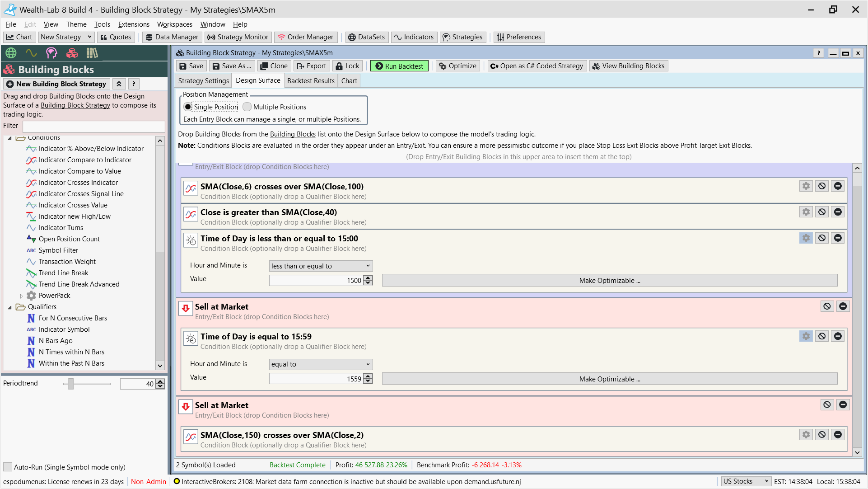Screen dimensions: 868x489
Task: Open settings gear for SMA(Close,6) crossover condition
Action: [x=806, y=186]
